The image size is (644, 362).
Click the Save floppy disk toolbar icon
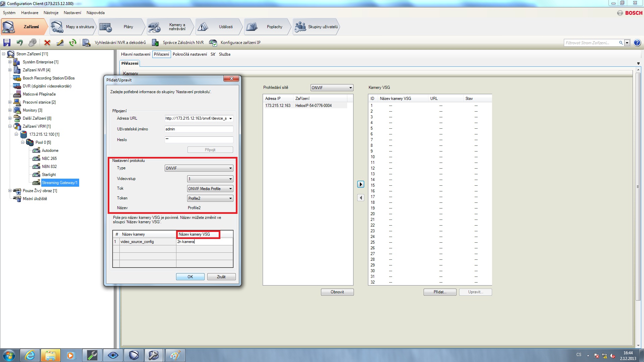[x=7, y=43]
